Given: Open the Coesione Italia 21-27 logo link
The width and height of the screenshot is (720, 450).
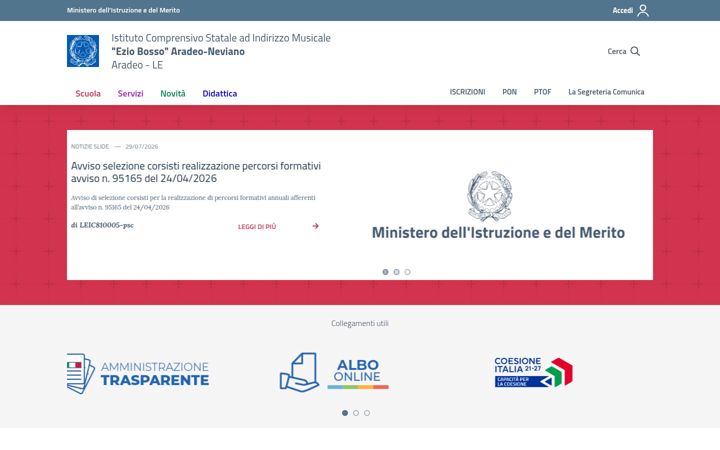Looking at the screenshot, I should click(534, 372).
